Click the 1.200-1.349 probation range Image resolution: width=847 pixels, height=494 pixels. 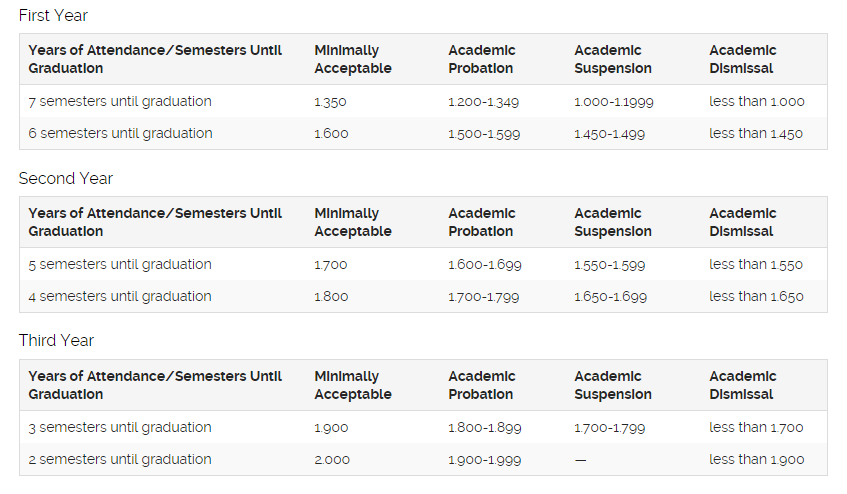[x=483, y=102]
